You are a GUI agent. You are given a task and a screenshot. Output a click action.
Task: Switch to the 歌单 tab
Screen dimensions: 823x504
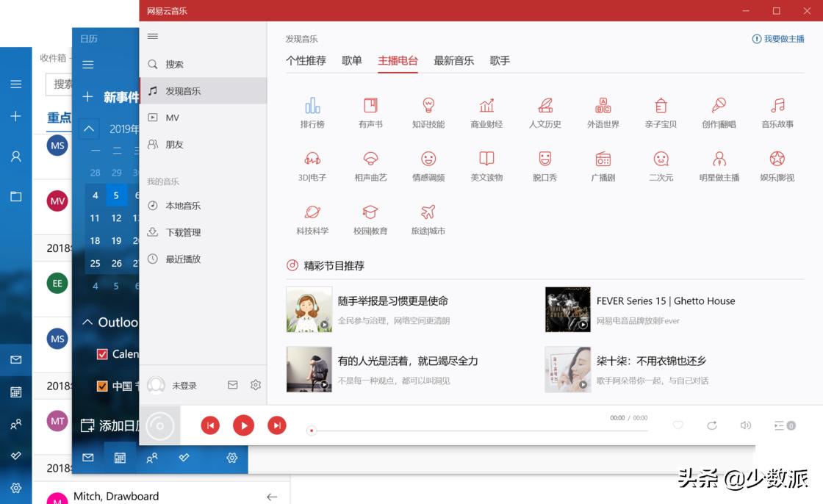pyautogui.click(x=352, y=61)
